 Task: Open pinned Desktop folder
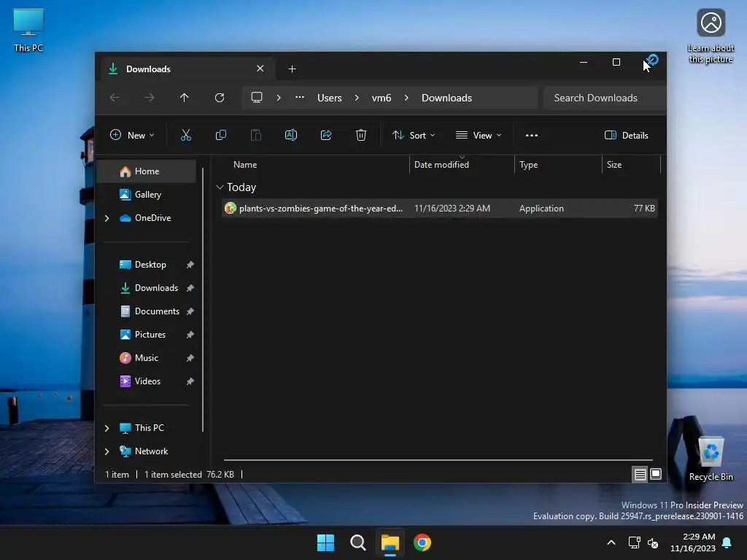click(x=150, y=264)
